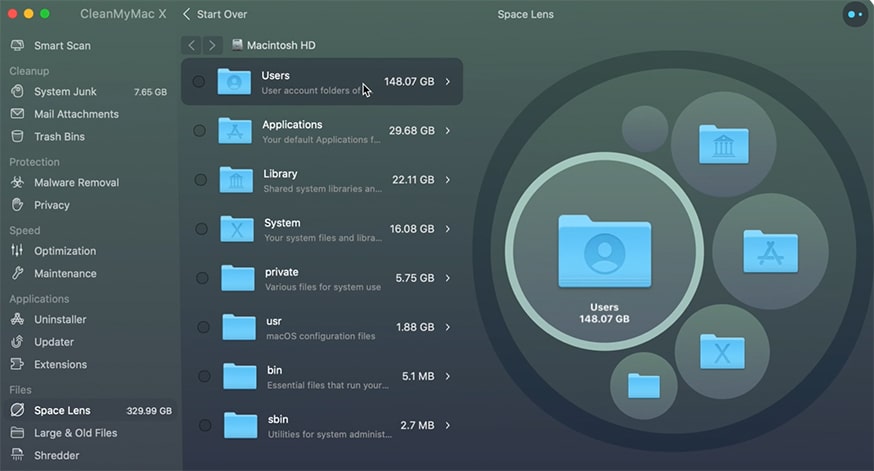Image resolution: width=874 pixels, height=471 pixels.
Task: Click the Optimization sliders icon
Action: click(17, 250)
